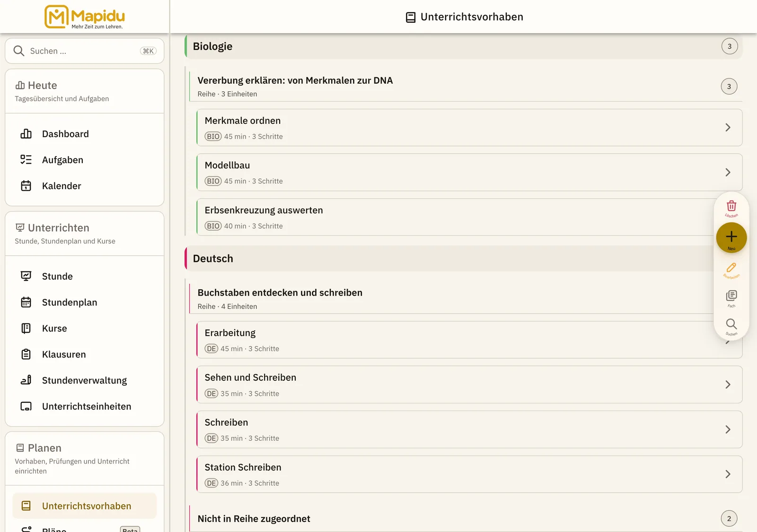757x532 pixels.
Task: Open the Modellbau unit chevron
Action: (x=728, y=173)
